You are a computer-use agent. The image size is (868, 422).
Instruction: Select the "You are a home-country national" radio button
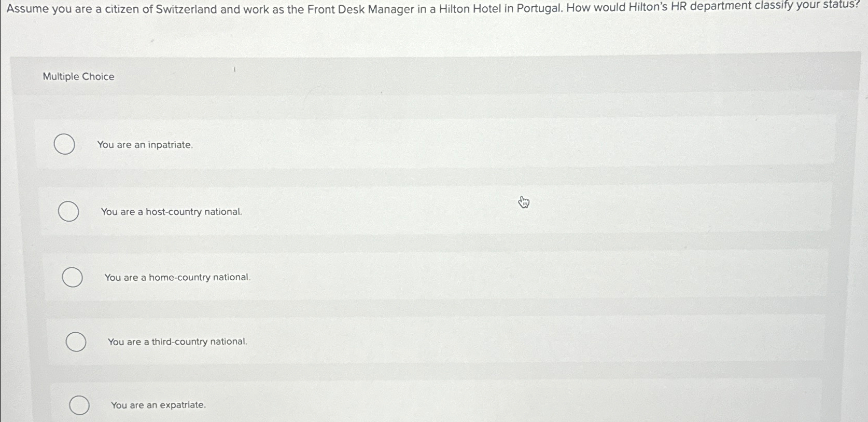pos(73,277)
